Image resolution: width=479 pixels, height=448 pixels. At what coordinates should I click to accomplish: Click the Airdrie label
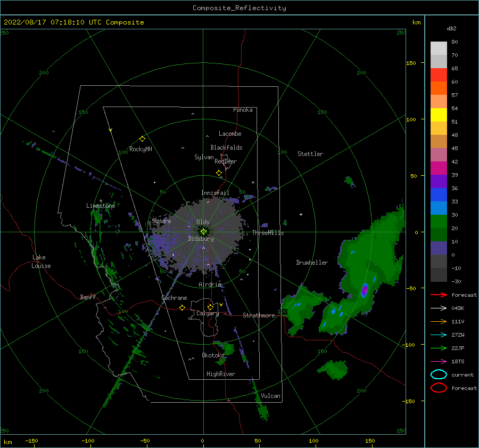(x=210, y=284)
